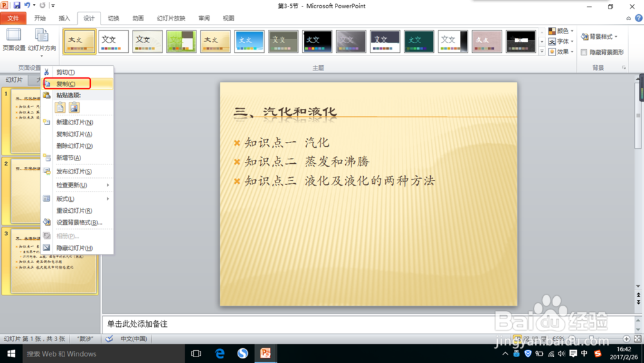The image size is (644, 363).
Task: Switch to the 审阅 ribbon tab
Action: point(204,18)
